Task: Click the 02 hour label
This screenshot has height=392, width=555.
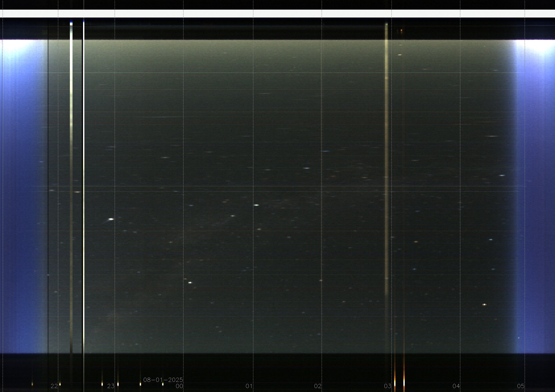Action: tap(318, 386)
